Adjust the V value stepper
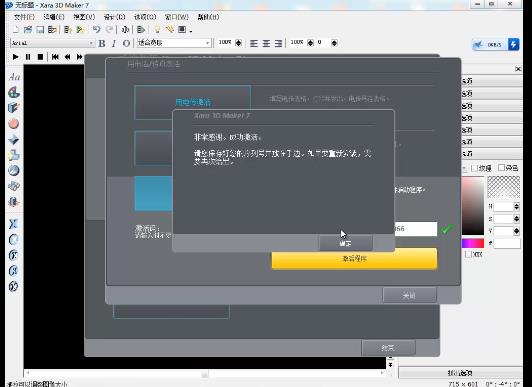The width and height of the screenshot is (532, 387). point(516,231)
